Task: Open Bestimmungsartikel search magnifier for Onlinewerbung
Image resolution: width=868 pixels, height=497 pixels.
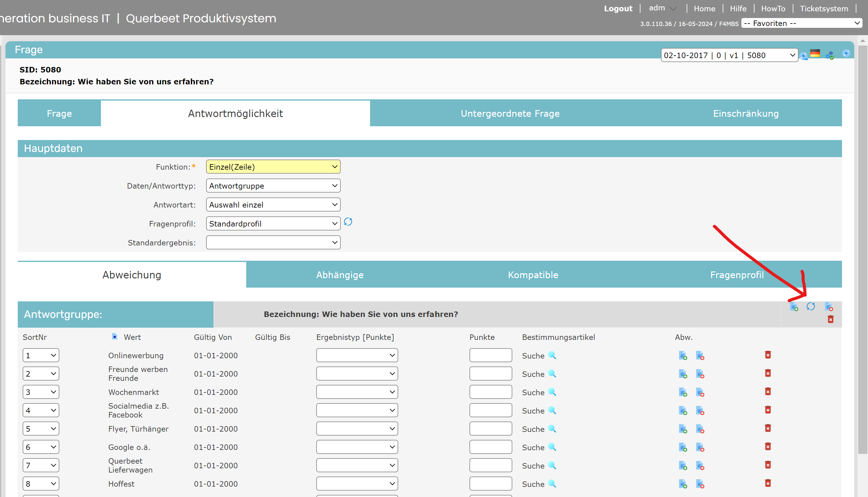Action: pyautogui.click(x=552, y=355)
